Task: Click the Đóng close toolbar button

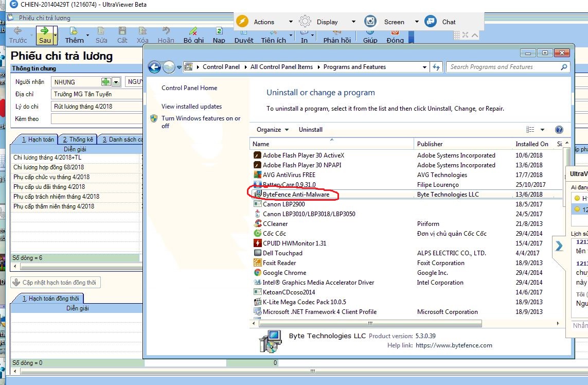Action: 395,37
